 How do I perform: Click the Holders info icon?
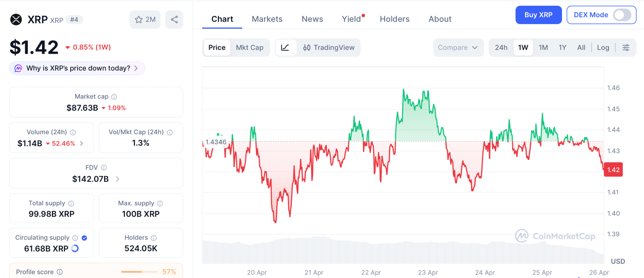point(154,238)
